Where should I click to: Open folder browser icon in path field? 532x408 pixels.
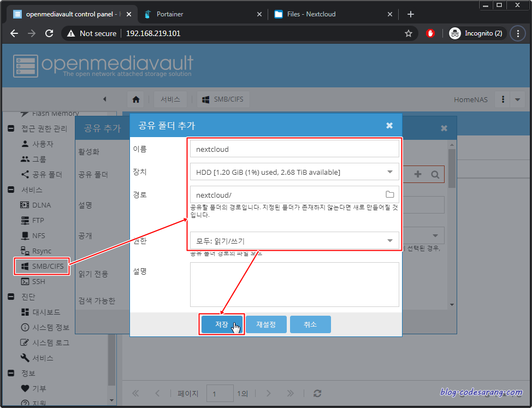coord(390,194)
